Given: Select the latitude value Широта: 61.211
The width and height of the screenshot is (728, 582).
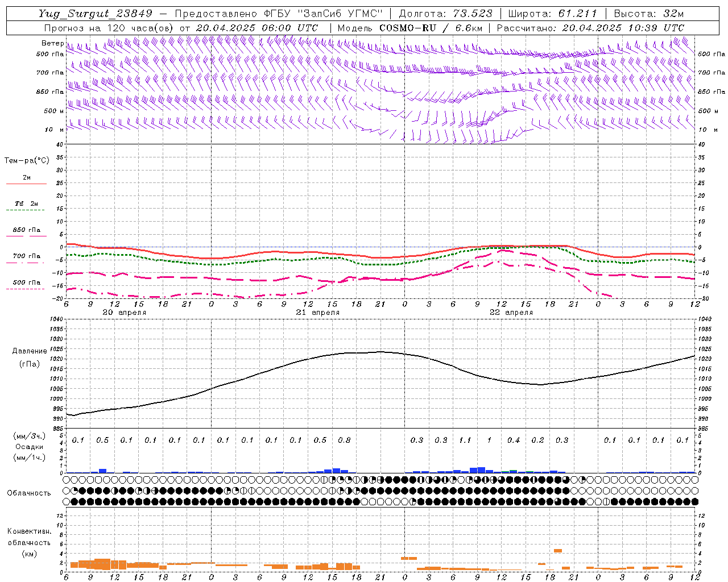Looking at the screenshot, I should pyautogui.click(x=552, y=14).
